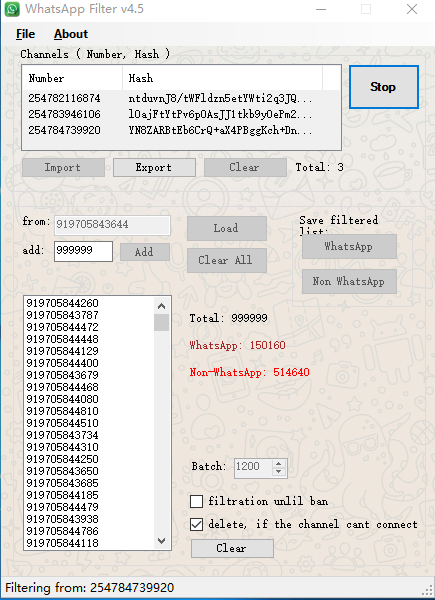This screenshot has width=435, height=600.
Task: Select channel row 254783946106
Action: tap(64, 114)
